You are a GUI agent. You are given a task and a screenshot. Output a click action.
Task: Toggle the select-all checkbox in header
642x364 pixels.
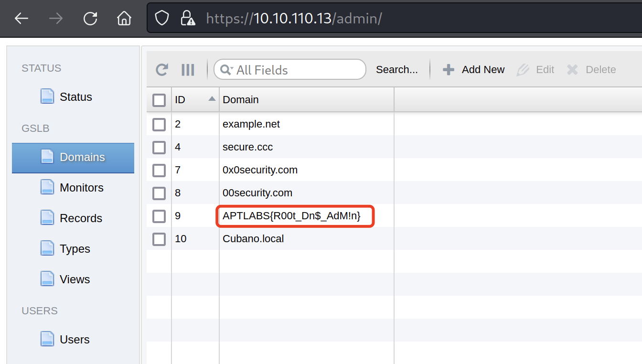click(x=159, y=100)
